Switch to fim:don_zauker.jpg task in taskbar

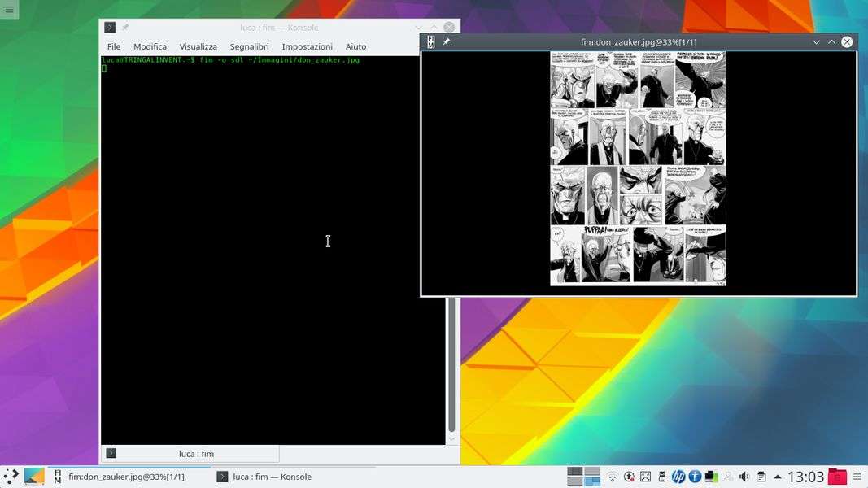[x=128, y=477]
